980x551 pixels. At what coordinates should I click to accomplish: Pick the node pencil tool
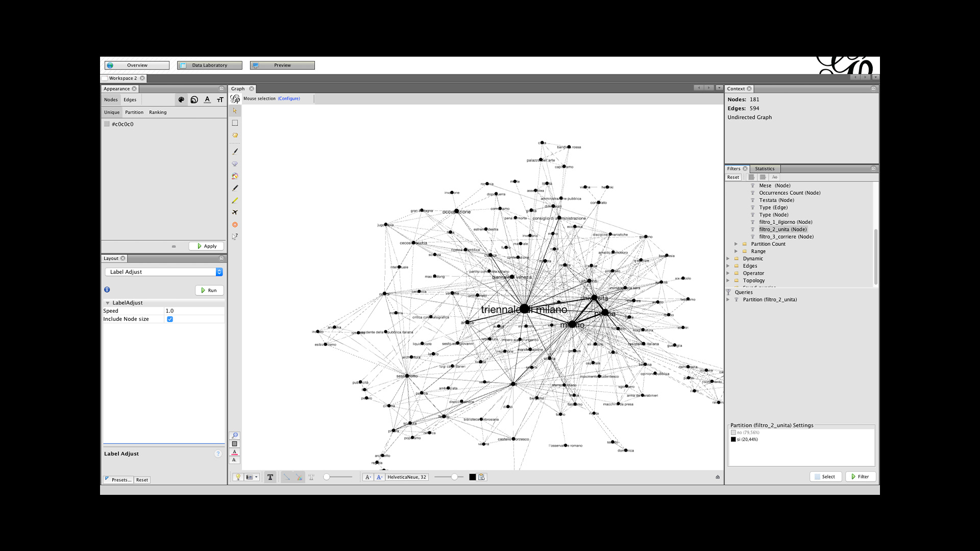click(235, 188)
